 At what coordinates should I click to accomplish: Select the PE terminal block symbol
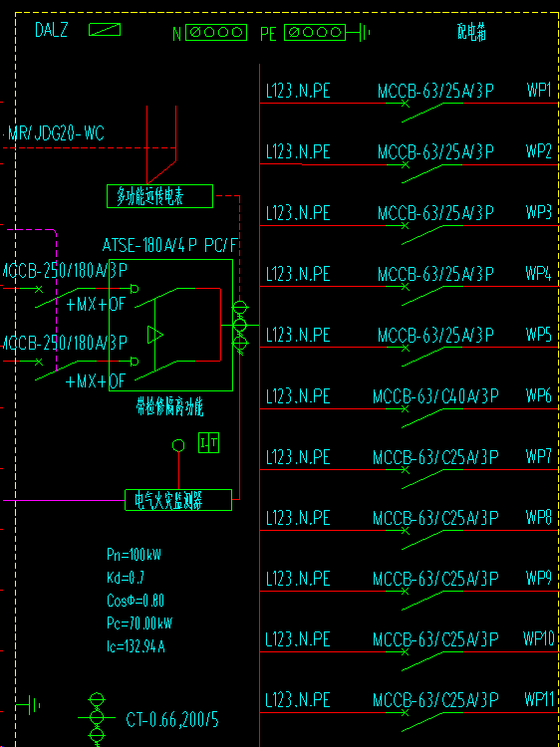[315, 33]
